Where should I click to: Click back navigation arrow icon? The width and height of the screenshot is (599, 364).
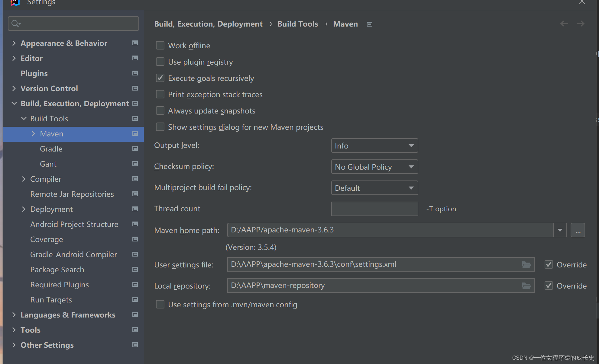[564, 24]
